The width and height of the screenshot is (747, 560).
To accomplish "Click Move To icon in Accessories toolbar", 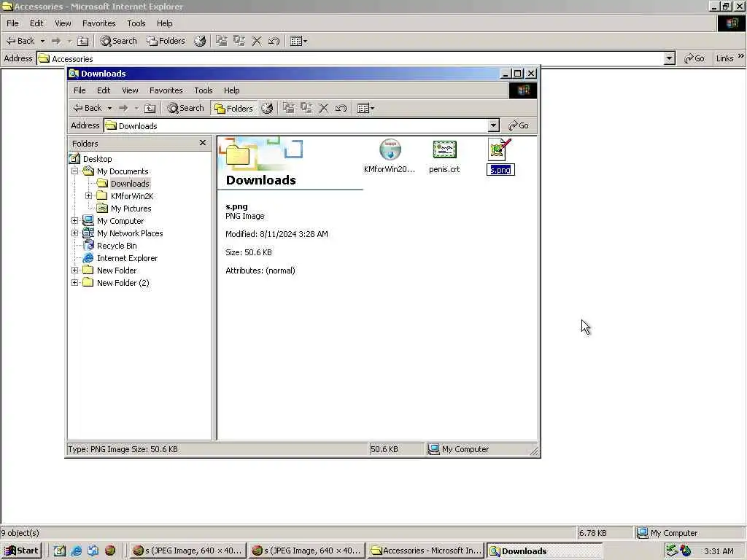I will click(x=221, y=41).
